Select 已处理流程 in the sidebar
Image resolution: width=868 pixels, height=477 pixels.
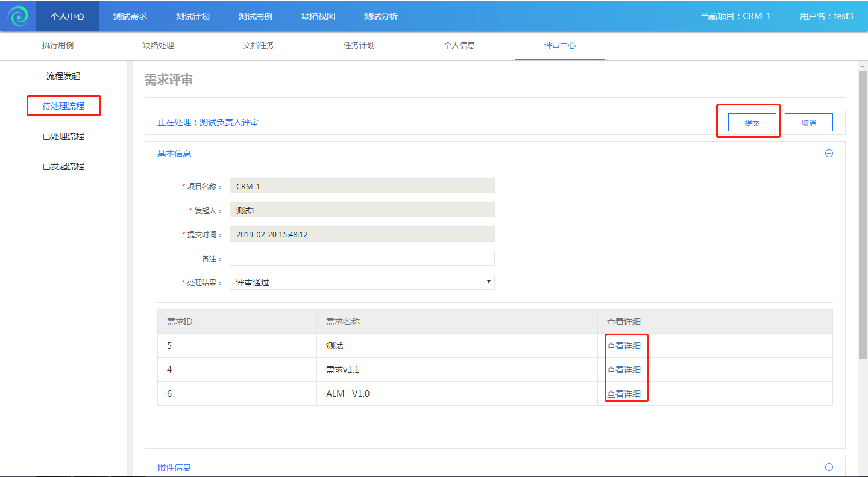tap(63, 136)
